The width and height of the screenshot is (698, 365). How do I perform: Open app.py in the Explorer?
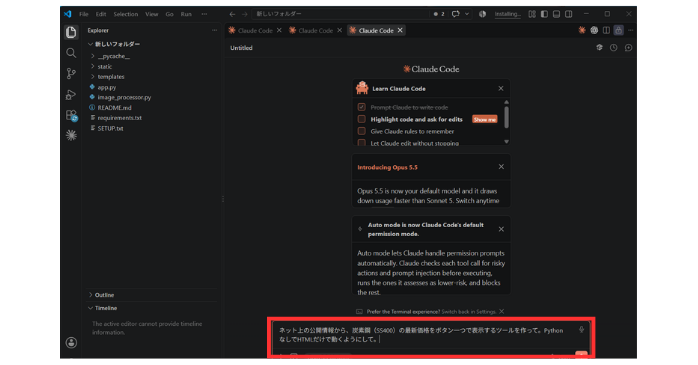[106, 87]
